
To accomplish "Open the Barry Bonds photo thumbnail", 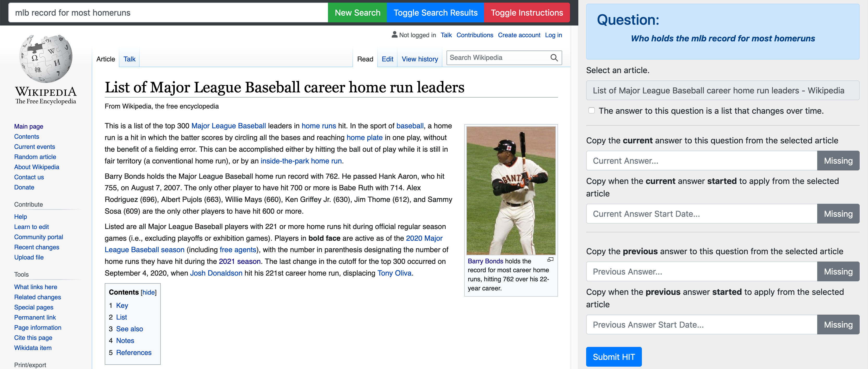I will (x=511, y=190).
